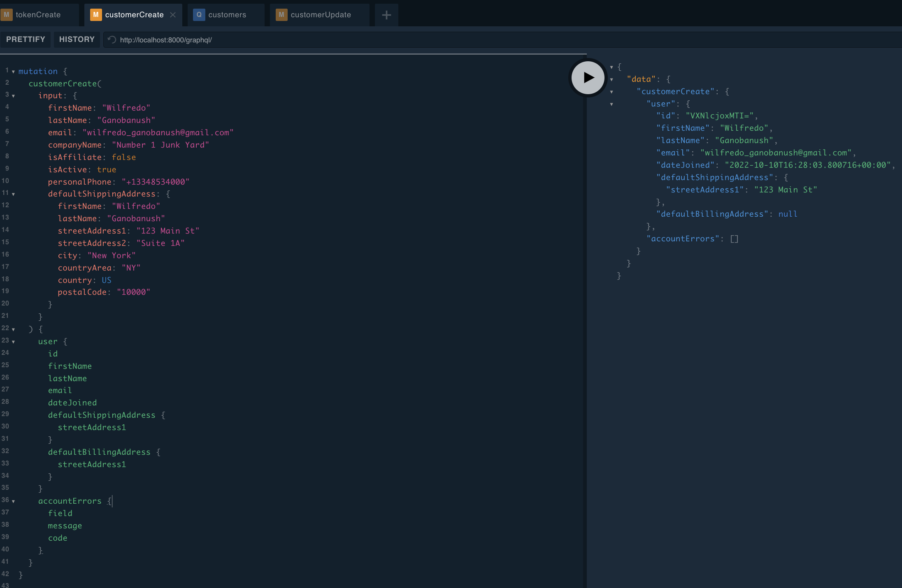
Task: Click personalPhone "+13348534000" value
Action: pyautogui.click(x=156, y=182)
